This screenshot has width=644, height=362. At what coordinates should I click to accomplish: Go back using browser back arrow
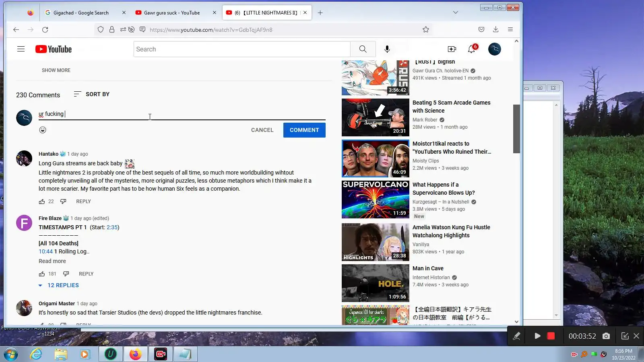pyautogui.click(x=16, y=29)
